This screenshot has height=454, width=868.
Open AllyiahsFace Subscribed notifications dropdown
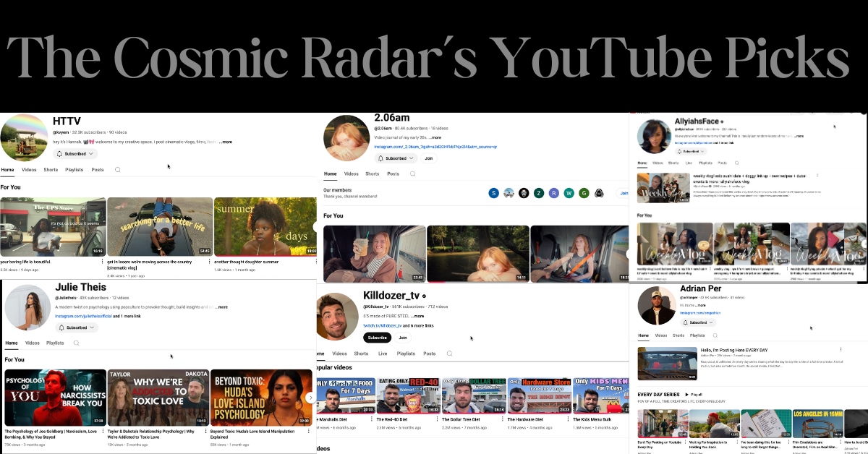(x=692, y=151)
